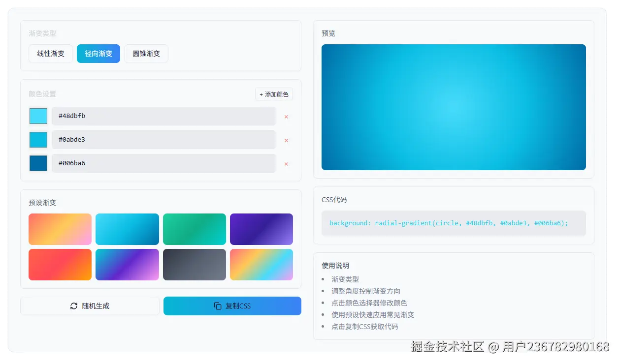Remove the #0abde3 color stop
Viewport: 620px width, 364px height.
coord(286,140)
